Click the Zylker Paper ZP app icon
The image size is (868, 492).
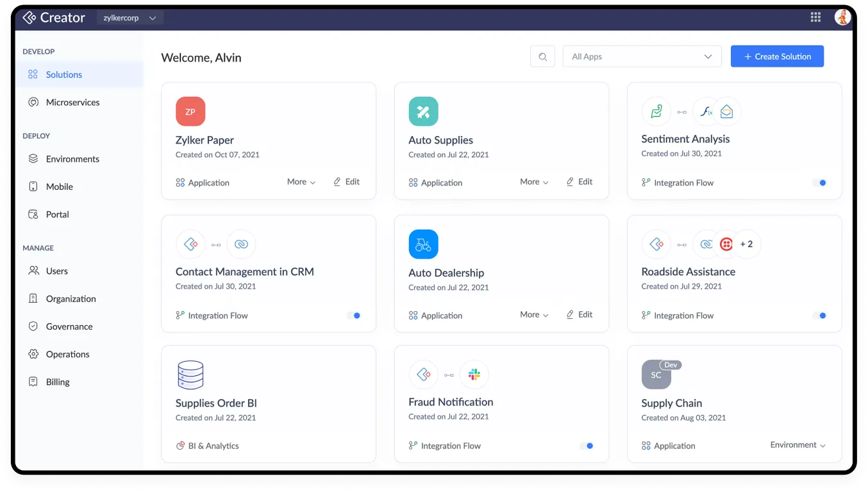(190, 112)
